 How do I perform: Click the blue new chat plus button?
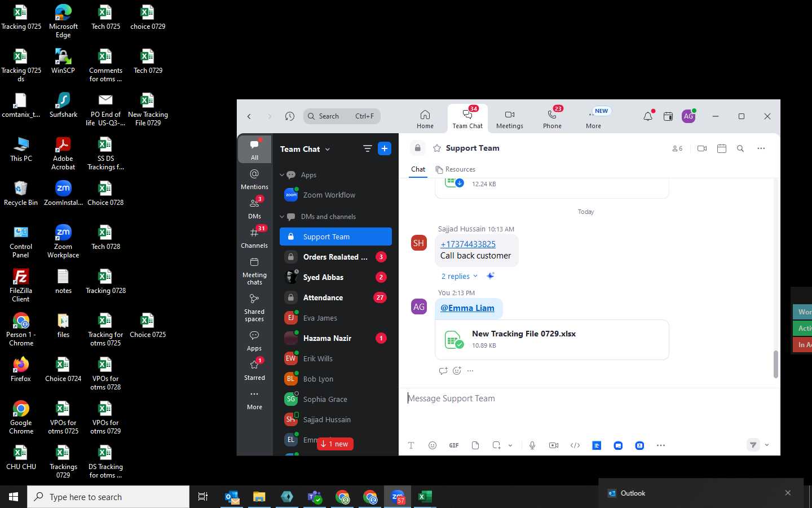(x=385, y=148)
